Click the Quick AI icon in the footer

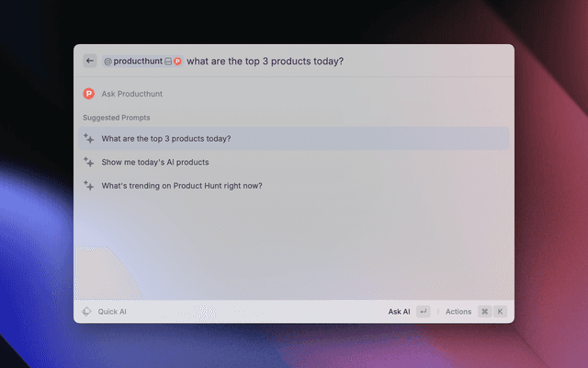pos(86,312)
